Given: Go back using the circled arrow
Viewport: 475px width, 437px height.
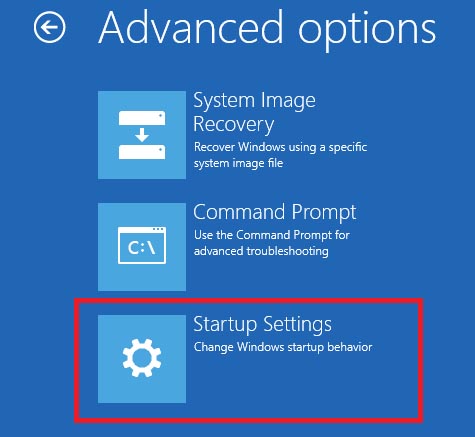Looking at the screenshot, I should tap(49, 27).
